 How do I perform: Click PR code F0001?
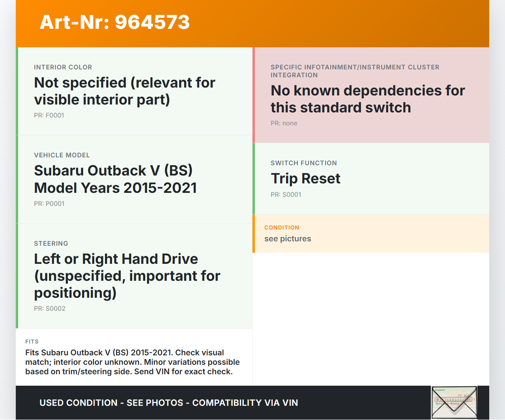(49, 116)
